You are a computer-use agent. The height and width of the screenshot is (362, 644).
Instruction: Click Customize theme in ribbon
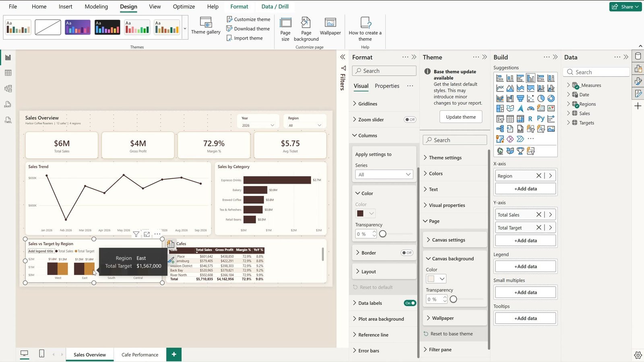coord(248,19)
